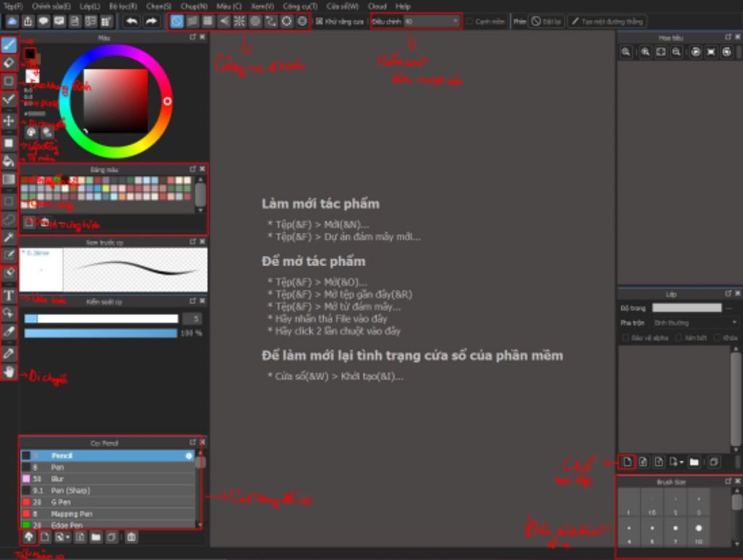This screenshot has height=560, width=743.
Task: Select the Lasso selection tool
Action: coord(9,219)
